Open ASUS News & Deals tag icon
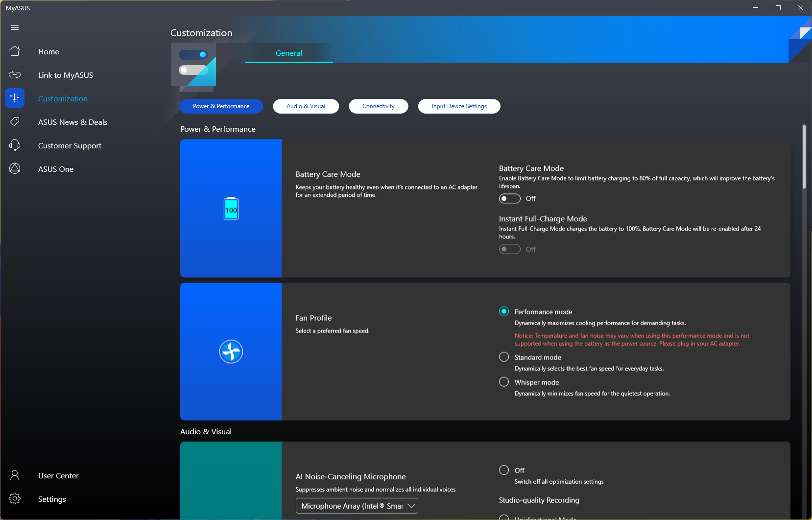The image size is (812, 520). [15, 121]
